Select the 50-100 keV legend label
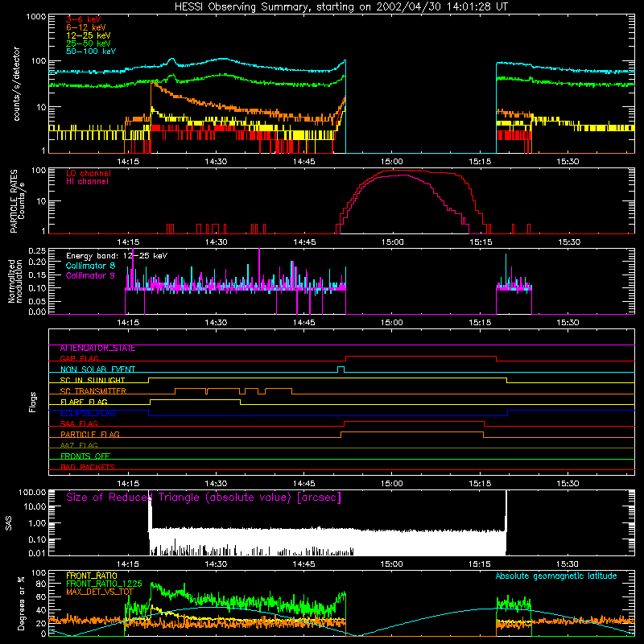 pos(91,52)
